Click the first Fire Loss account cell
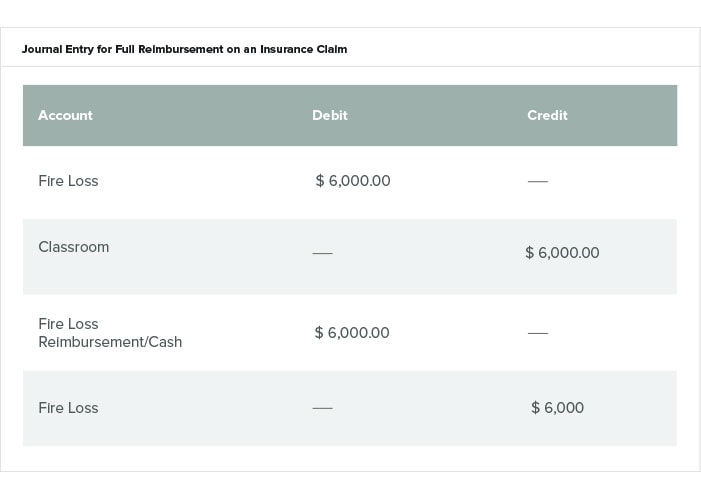Screen dimensions: 701x500 (68, 181)
